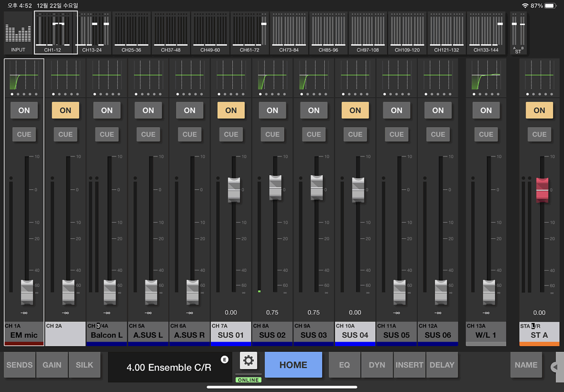Click the NAME button
This screenshot has width=564, height=392.
click(x=526, y=365)
